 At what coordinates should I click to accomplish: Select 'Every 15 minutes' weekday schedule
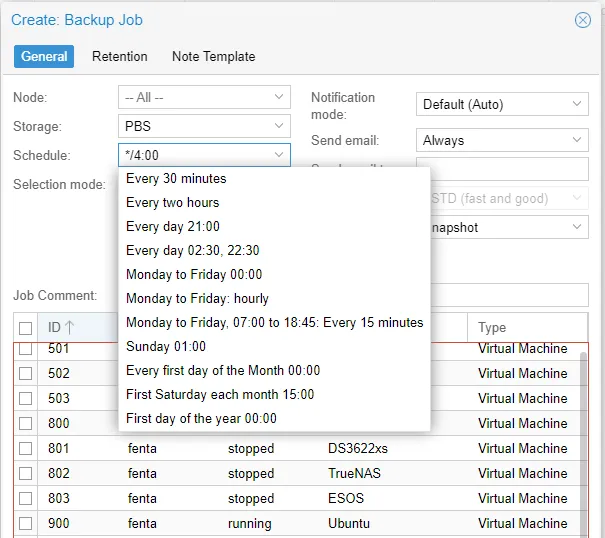(274, 322)
